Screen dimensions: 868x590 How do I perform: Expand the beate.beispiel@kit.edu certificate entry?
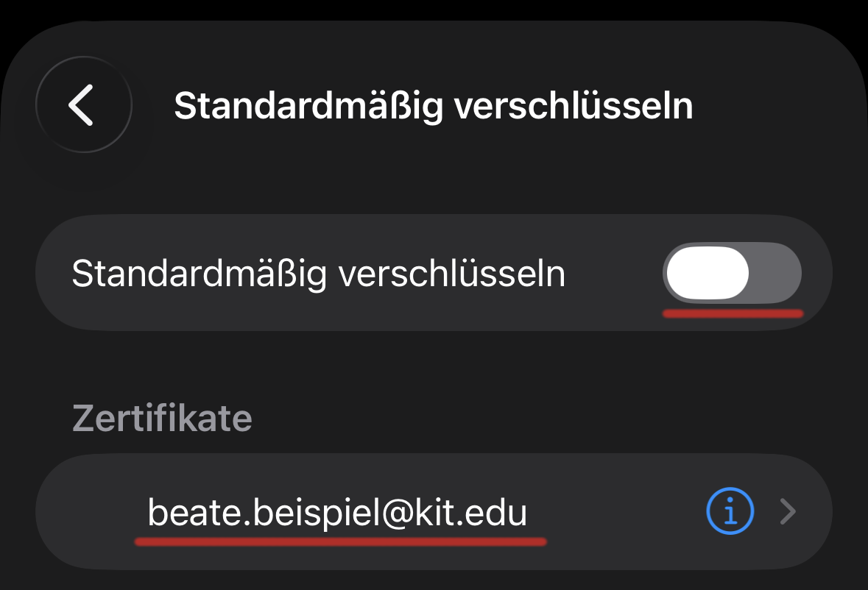[x=788, y=511]
